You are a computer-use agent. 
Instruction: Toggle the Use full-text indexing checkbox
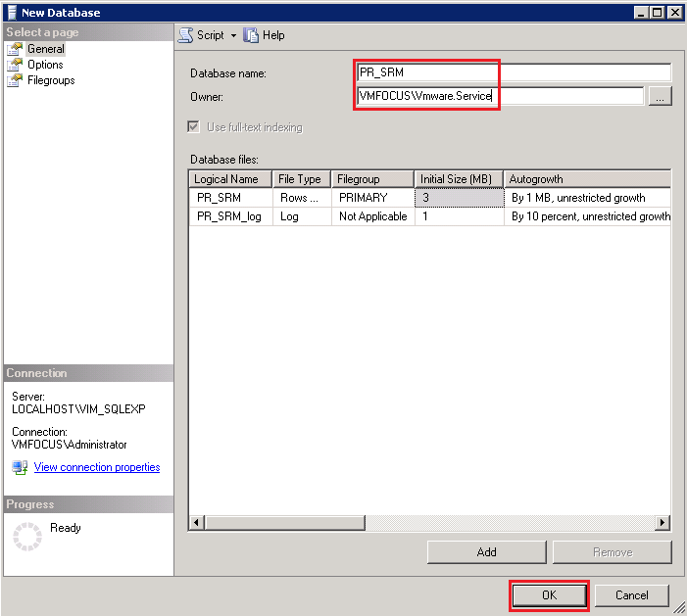(196, 127)
